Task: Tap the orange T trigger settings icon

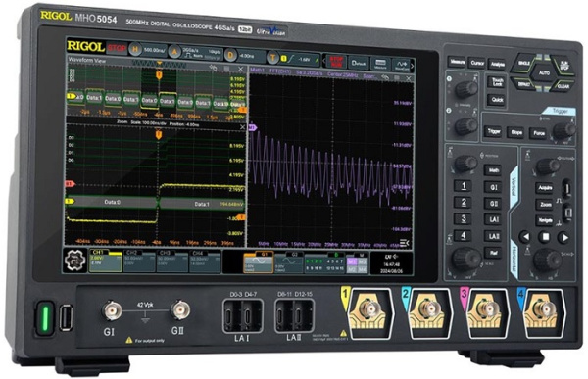Action: tap(272, 58)
